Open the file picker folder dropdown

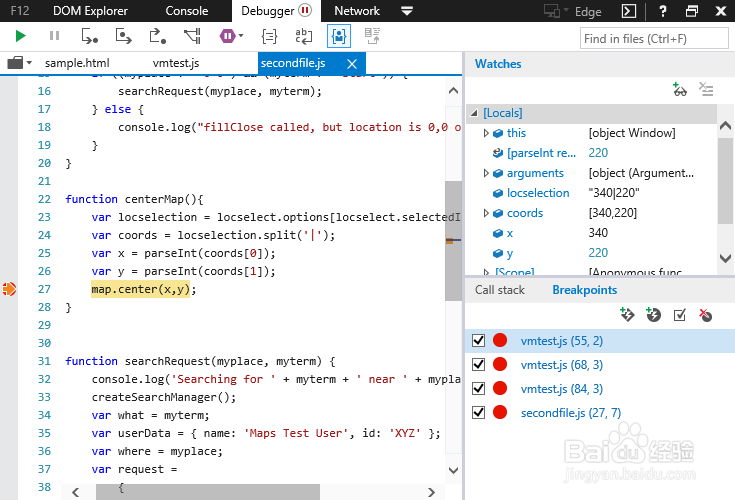19,63
